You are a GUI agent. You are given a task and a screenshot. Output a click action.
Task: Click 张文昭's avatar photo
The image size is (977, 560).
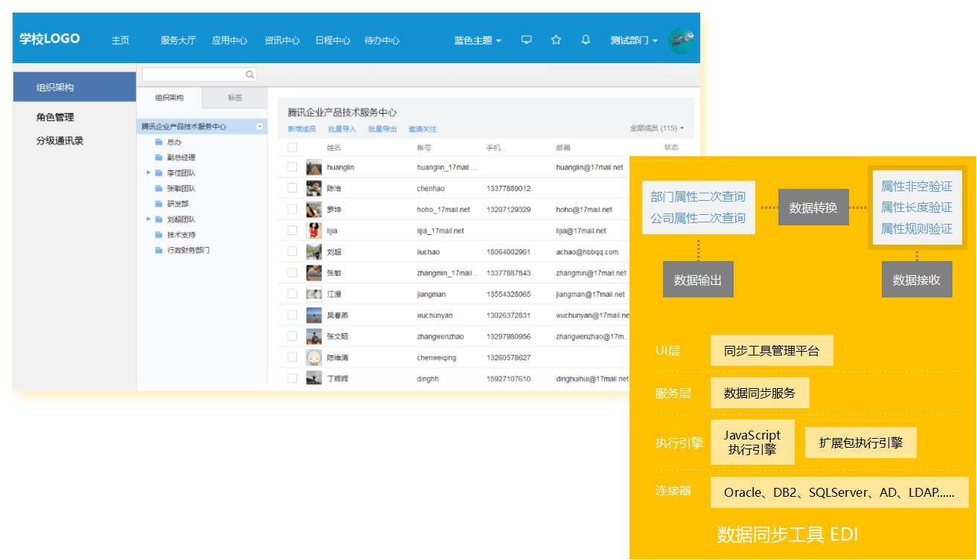pos(314,336)
